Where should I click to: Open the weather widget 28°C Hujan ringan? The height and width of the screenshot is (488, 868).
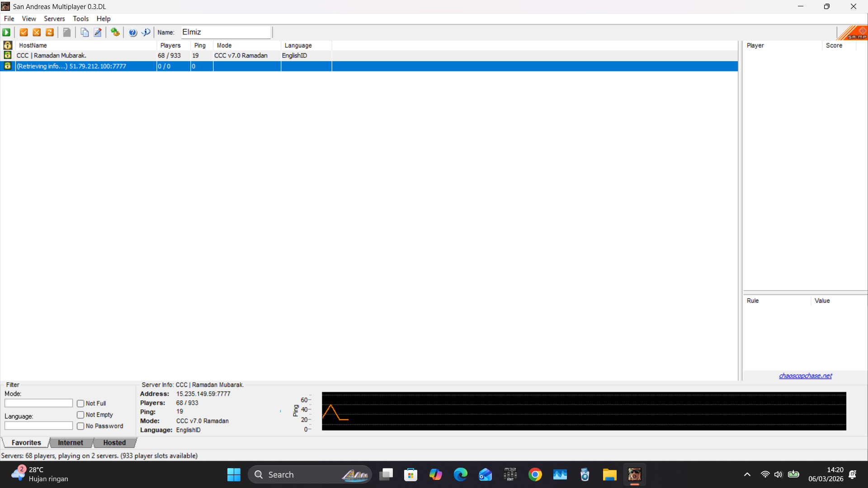tap(41, 474)
